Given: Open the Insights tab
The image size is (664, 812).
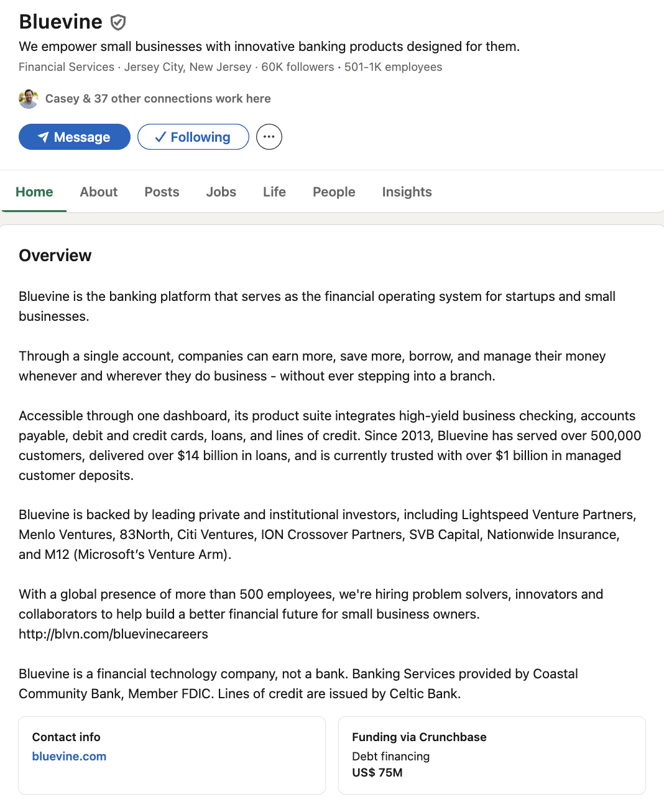Looking at the screenshot, I should tap(407, 192).
